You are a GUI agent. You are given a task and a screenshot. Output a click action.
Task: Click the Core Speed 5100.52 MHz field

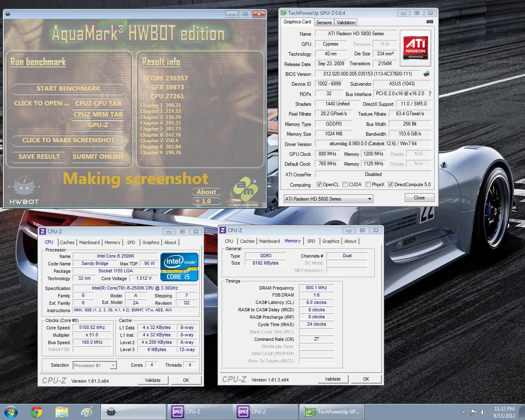(x=92, y=328)
